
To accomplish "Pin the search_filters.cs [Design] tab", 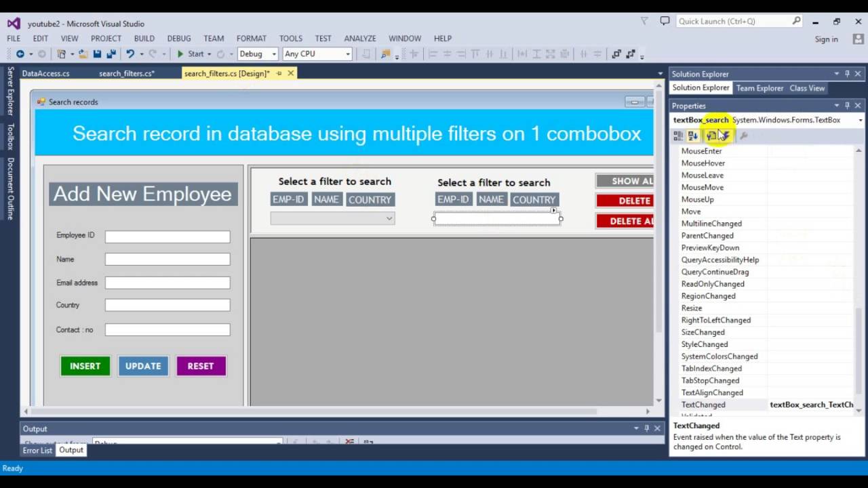I will pos(279,73).
